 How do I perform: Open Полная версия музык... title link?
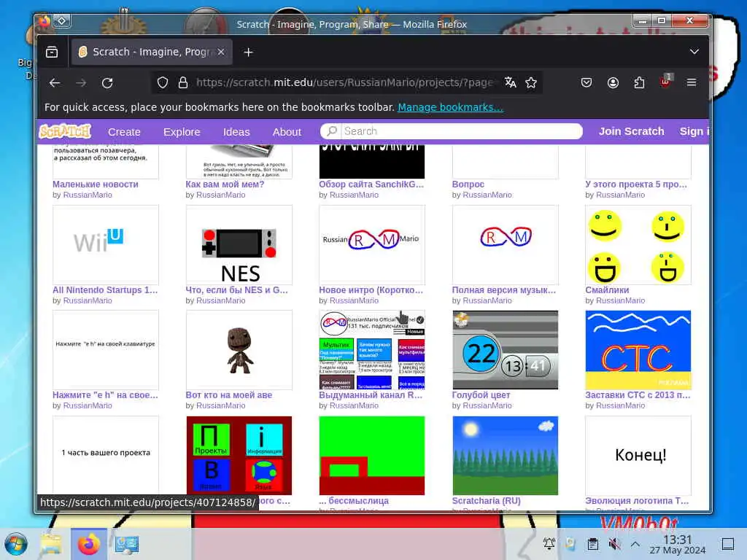coord(504,290)
